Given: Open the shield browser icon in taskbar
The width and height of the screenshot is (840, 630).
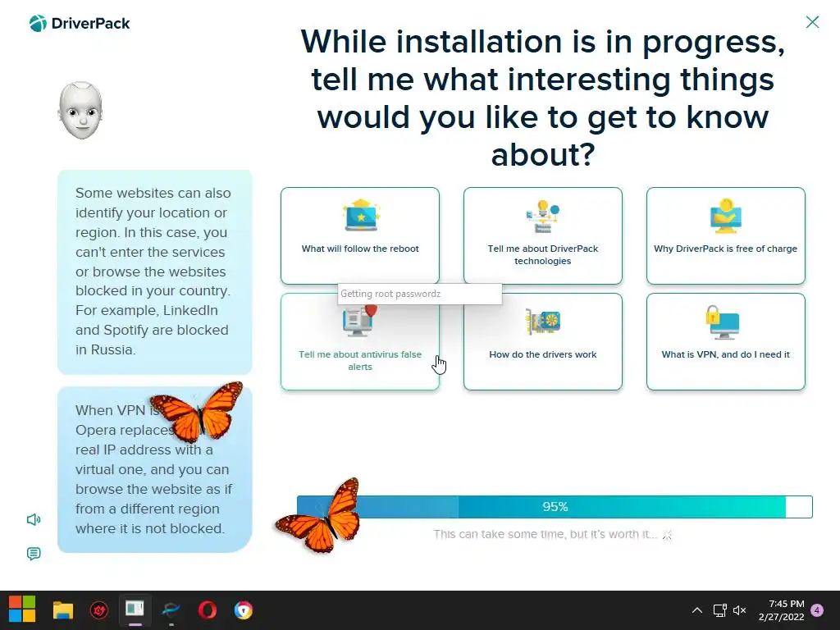Looking at the screenshot, I should click(x=244, y=609).
